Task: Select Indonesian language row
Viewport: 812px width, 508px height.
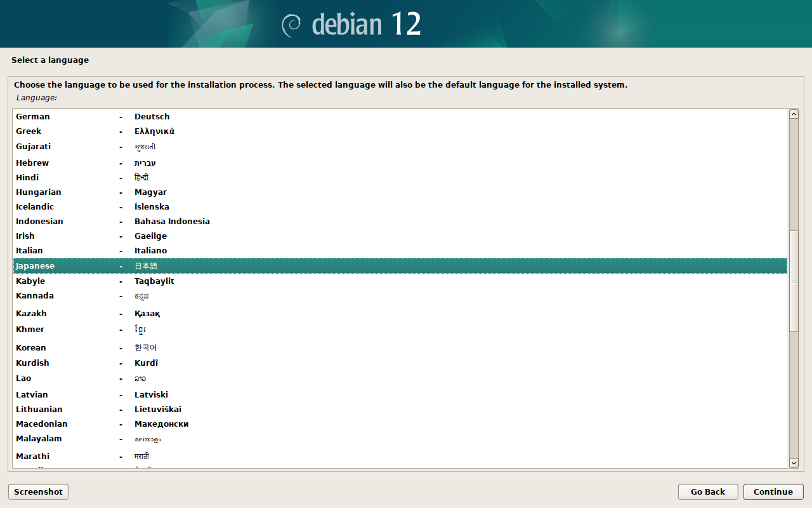Action: tap(400, 221)
